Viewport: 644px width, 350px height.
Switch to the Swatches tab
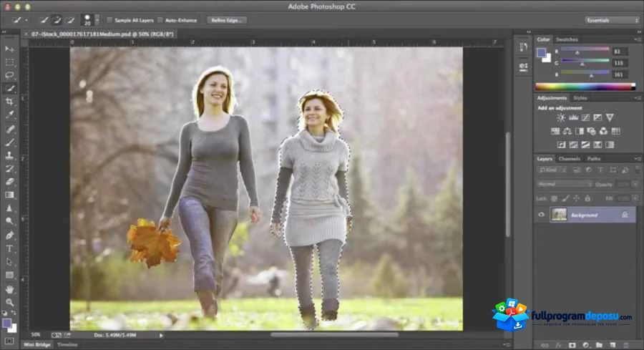pos(567,39)
